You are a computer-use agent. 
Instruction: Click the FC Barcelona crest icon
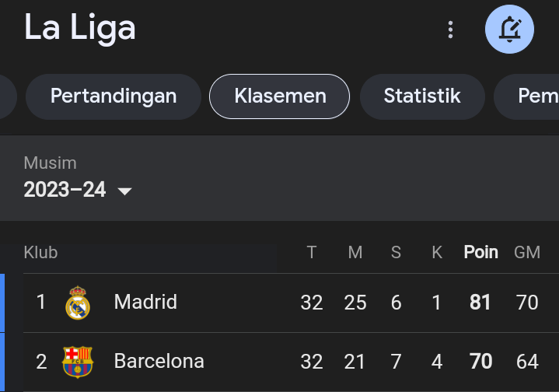(78, 362)
